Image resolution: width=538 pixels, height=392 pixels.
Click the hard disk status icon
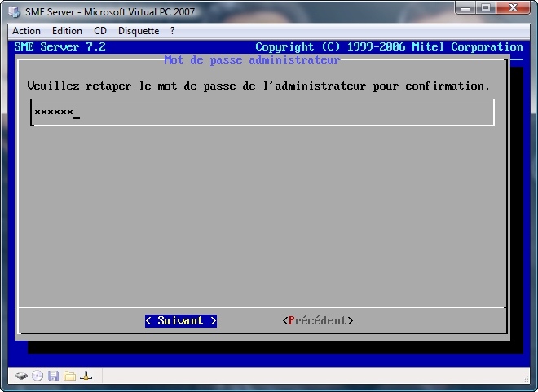coord(21,376)
